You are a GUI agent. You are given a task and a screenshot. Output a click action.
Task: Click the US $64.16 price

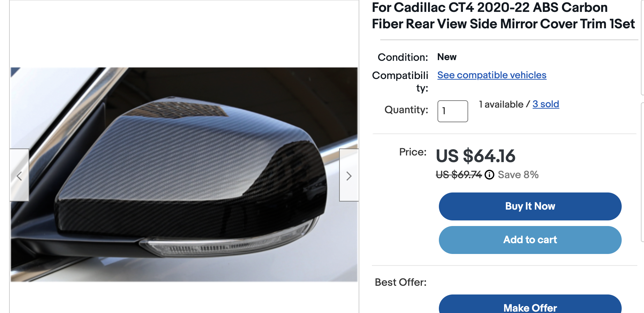(475, 156)
